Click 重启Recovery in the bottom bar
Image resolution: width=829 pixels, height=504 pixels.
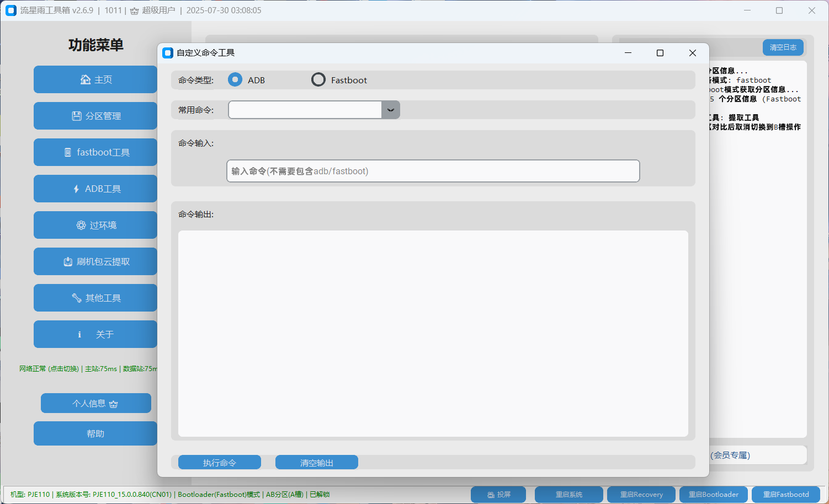click(641, 495)
